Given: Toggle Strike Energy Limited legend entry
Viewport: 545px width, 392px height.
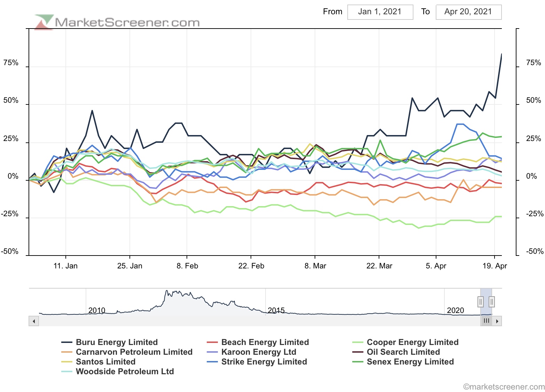Looking at the screenshot, I should point(257,362).
